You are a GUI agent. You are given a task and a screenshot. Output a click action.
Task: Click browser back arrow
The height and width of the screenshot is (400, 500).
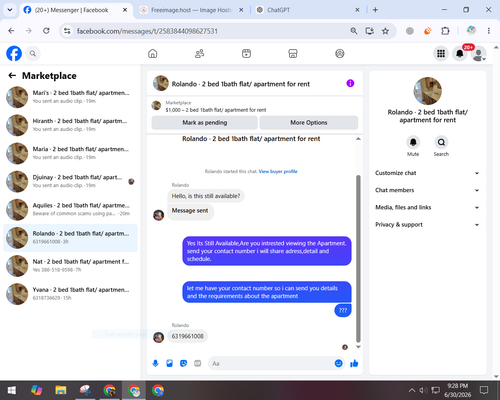click(11, 31)
